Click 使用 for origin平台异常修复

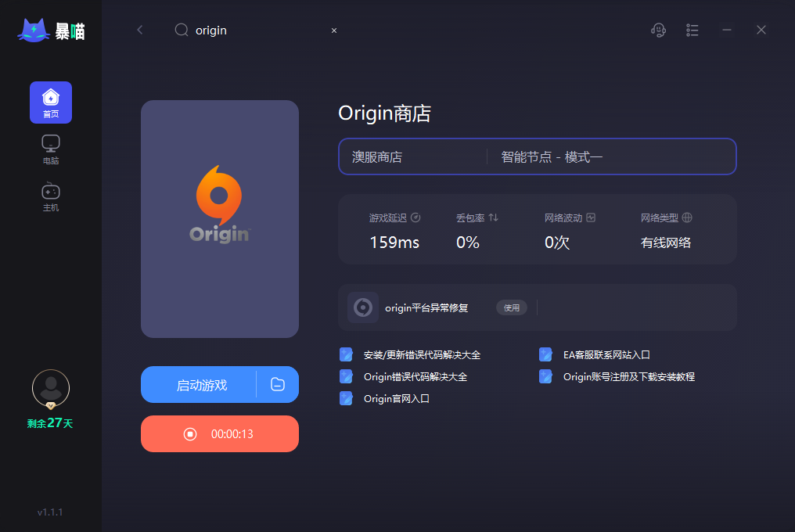tap(512, 307)
